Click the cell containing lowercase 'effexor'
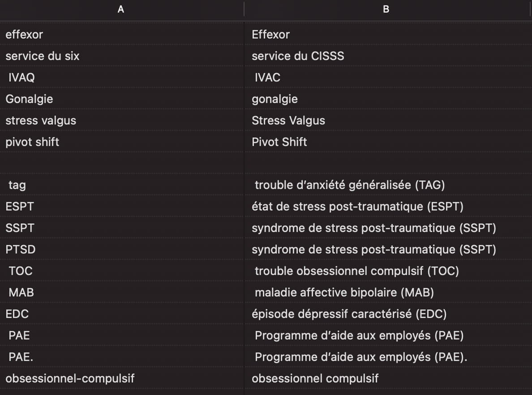This screenshot has height=395, width=532. [x=25, y=34]
